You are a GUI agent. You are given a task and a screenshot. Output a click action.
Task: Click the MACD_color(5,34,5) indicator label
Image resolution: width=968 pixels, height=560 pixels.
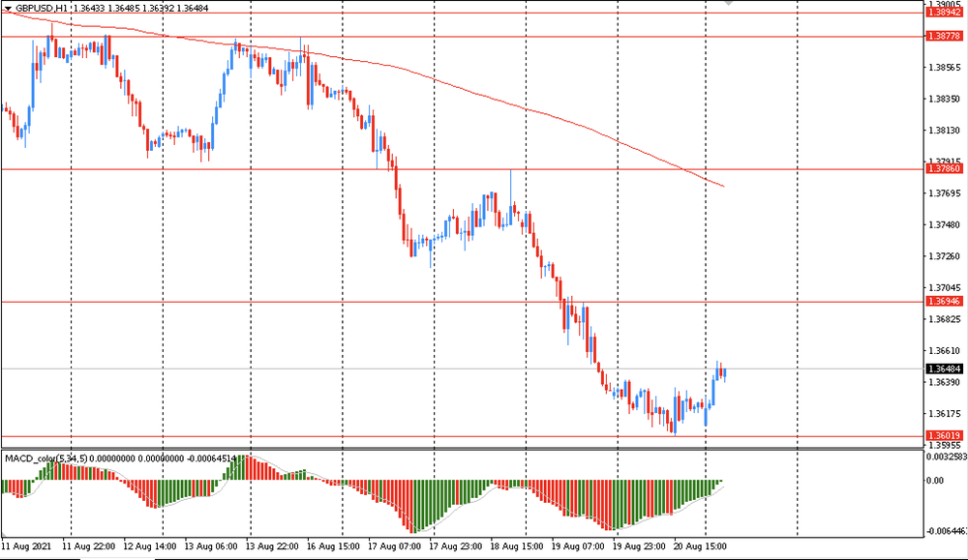point(46,458)
